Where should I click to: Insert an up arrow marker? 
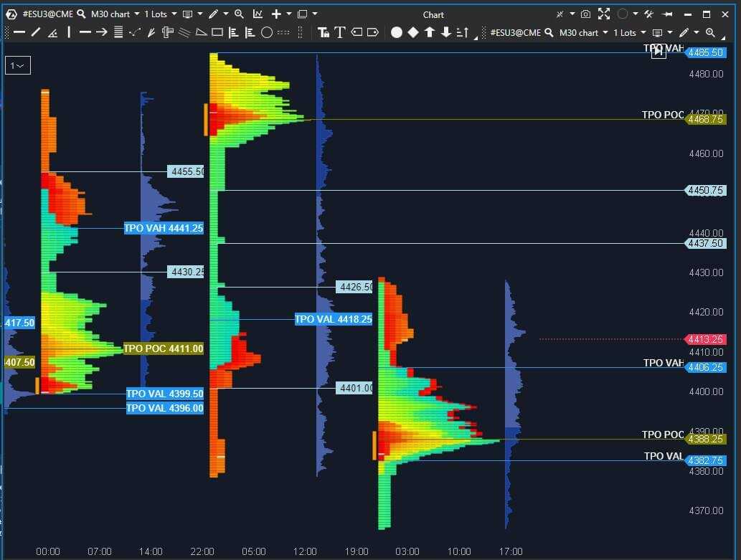(430, 32)
